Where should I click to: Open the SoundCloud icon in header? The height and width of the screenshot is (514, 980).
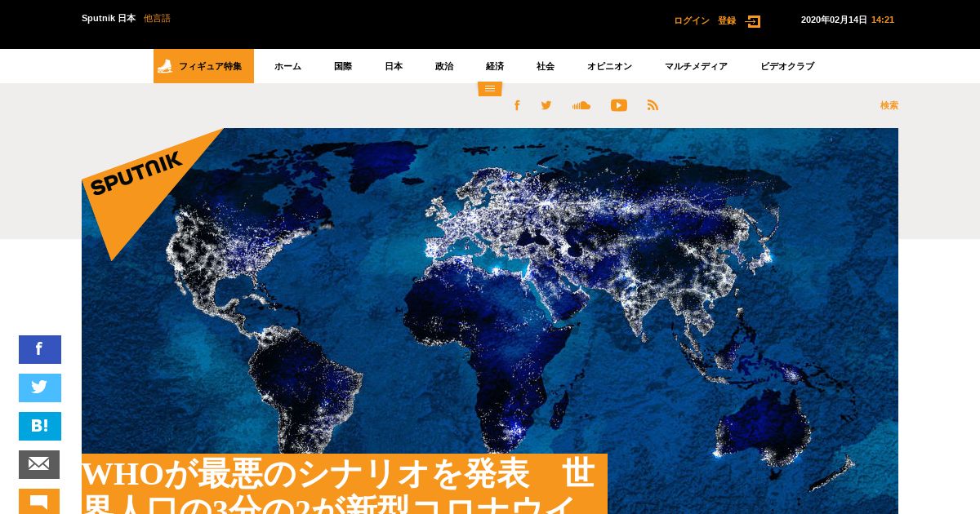(x=581, y=105)
